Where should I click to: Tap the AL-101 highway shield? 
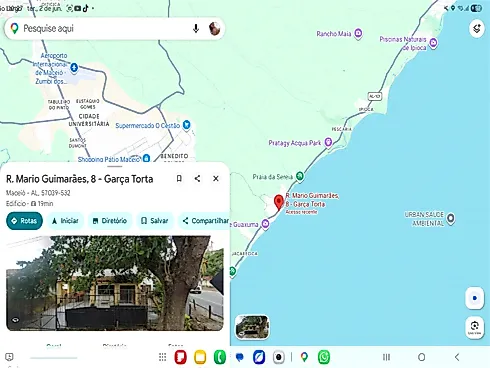375,96
